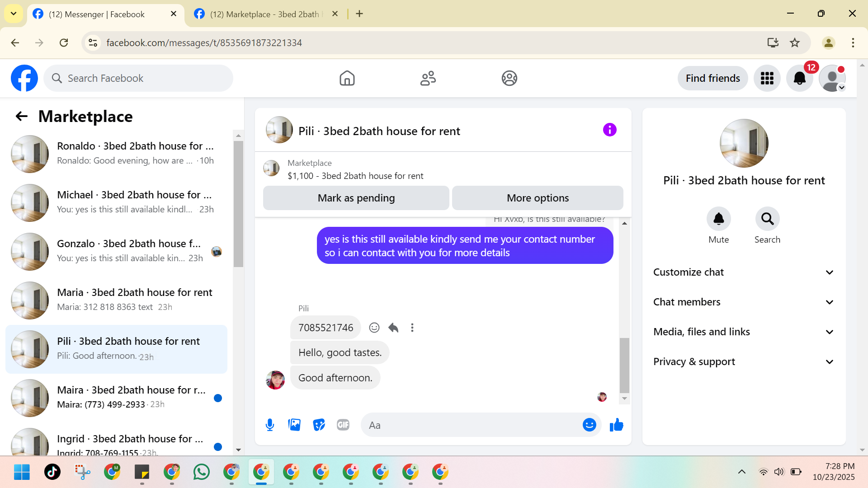
Task: Open Facebook notifications bell
Action: click(x=799, y=78)
